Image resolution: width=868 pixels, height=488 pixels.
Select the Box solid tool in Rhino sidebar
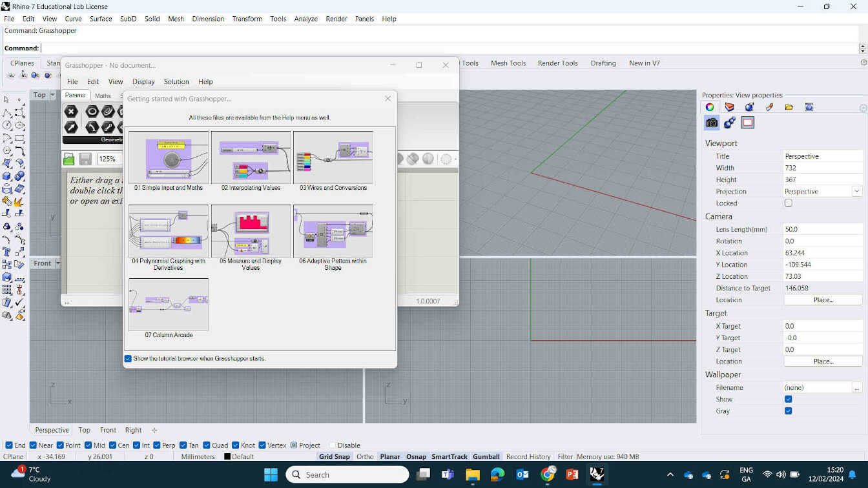pos(6,176)
